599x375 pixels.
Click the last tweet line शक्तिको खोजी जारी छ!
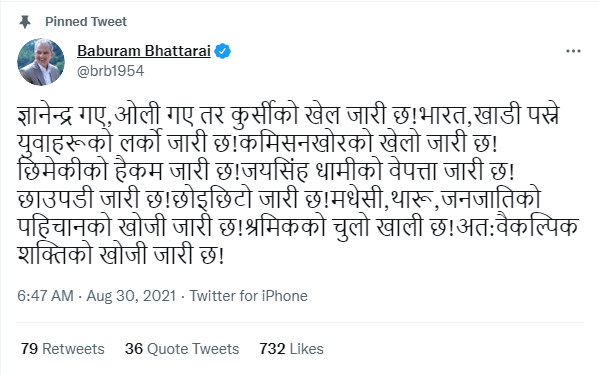[x=121, y=255]
